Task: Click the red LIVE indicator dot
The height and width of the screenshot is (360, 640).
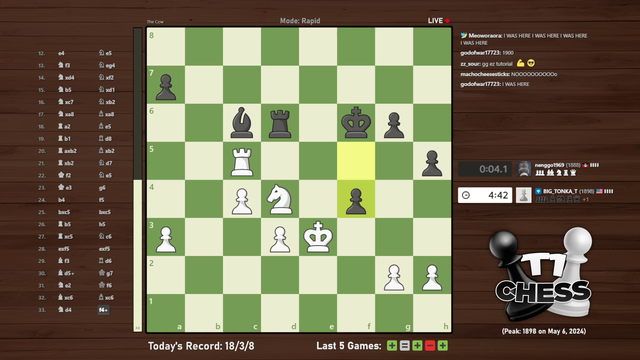Action: 447,20
